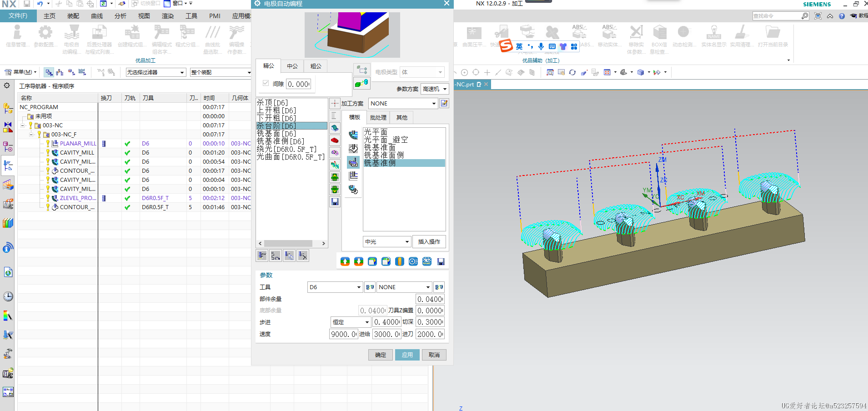
Task: Select 光平面_避空 template
Action: [386, 140]
